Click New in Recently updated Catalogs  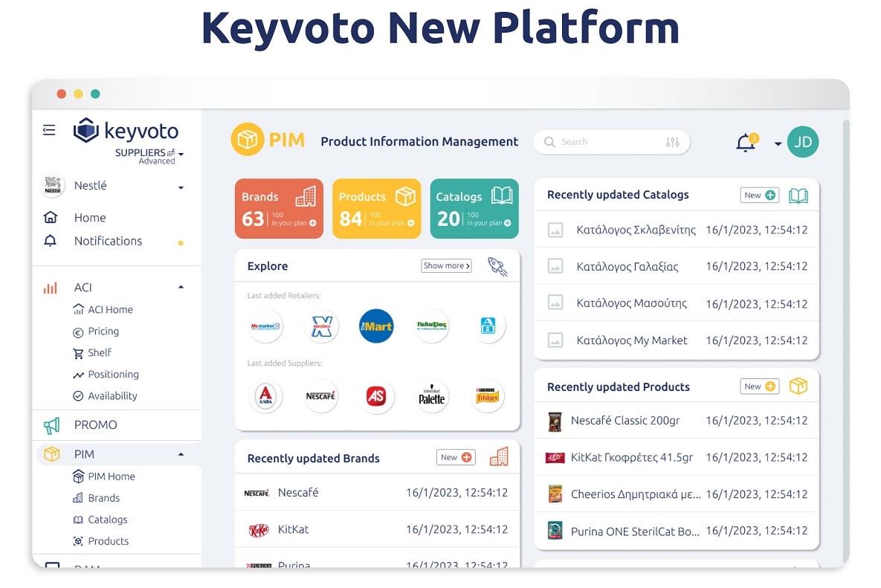(x=760, y=195)
